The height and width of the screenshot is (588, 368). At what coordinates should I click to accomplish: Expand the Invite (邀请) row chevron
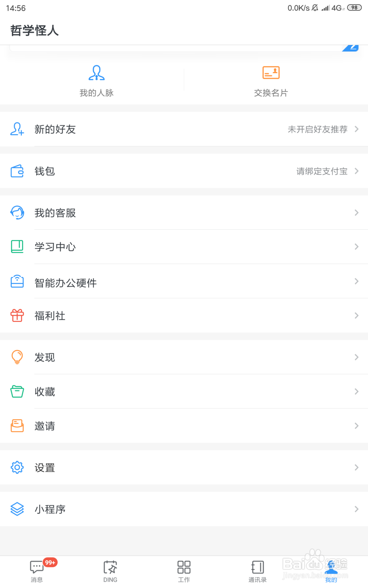tap(356, 426)
